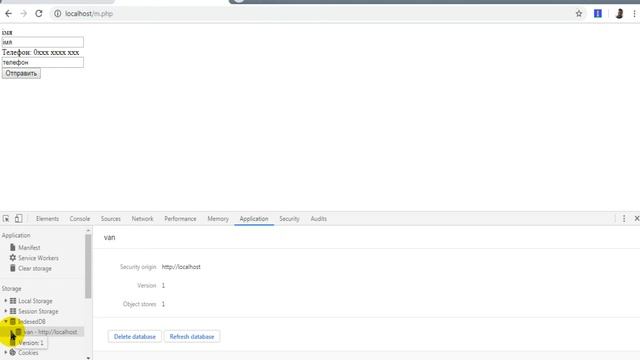The height and width of the screenshot is (360, 640).
Task: Toggle the device toolbar in DevTools
Action: tap(18, 219)
